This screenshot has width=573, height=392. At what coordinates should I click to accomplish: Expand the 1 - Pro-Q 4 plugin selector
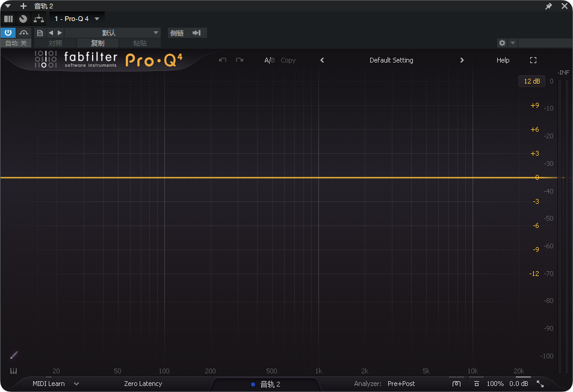coord(77,19)
